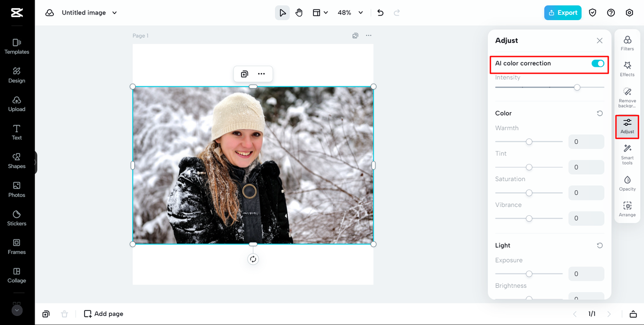Image resolution: width=644 pixels, height=325 pixels.
Task: Click the Tint slider
Action: pos(529,167)
